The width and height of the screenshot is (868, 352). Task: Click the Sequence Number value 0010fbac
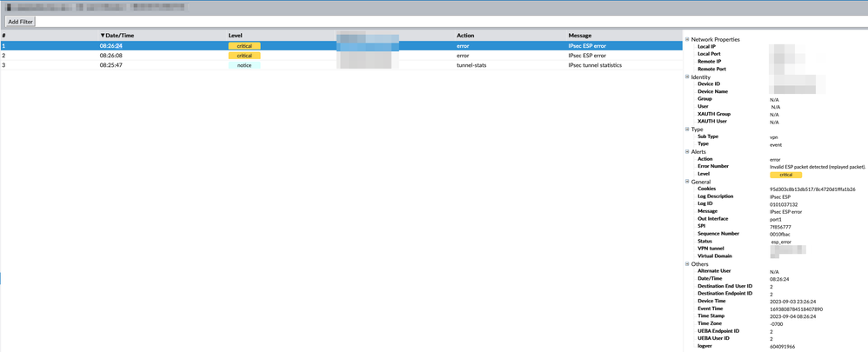point(779,234)
